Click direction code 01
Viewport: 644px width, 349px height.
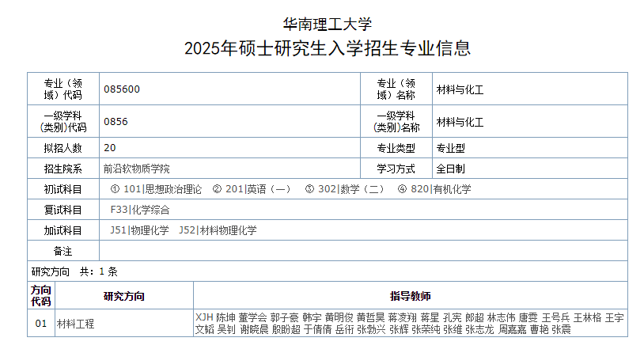41,324
